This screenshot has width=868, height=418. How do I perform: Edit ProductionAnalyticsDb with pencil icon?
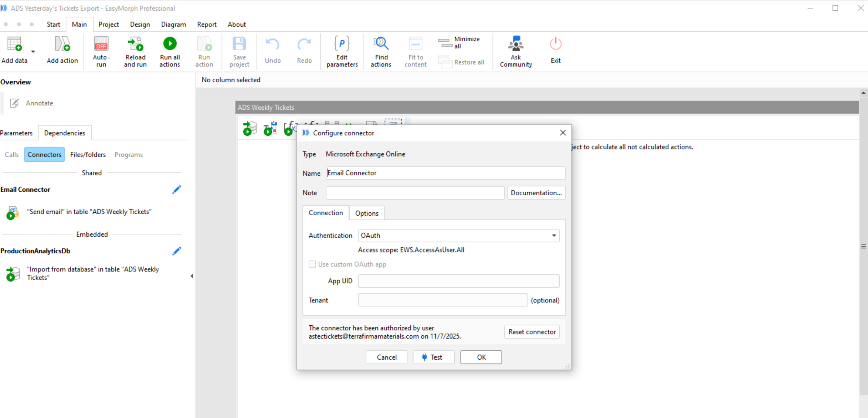(x=177, y=251)
